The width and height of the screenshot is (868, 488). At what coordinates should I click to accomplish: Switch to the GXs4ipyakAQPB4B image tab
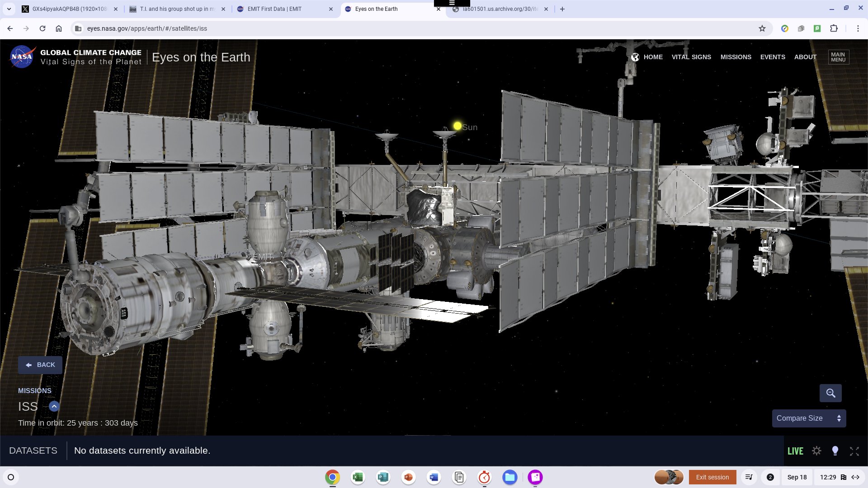[x=70, y=9]
